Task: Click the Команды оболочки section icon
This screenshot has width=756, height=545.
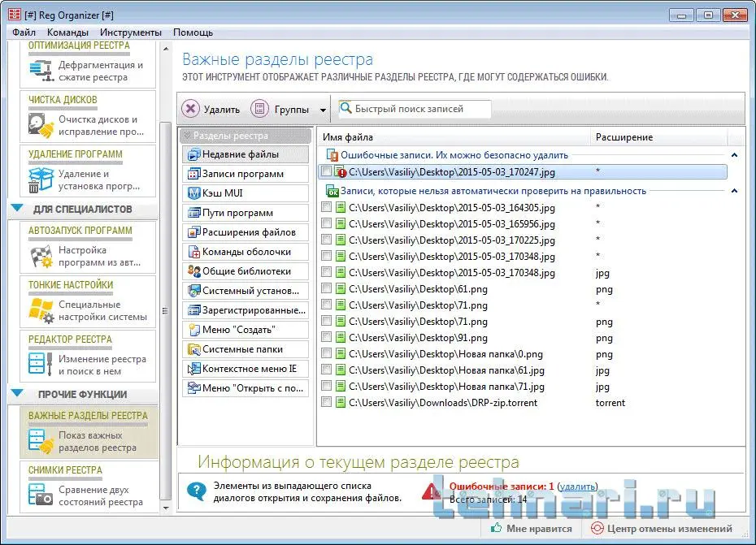Action: pyautogui.click(x=193, y=252)
